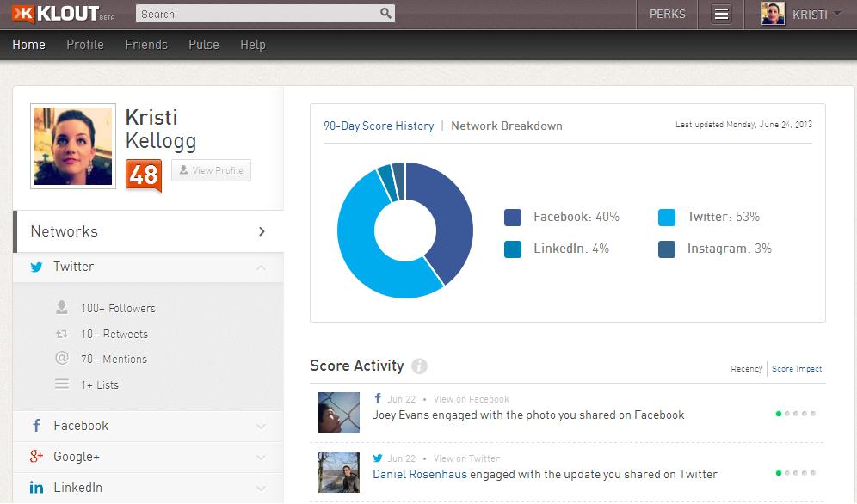The image size is (857, 504).
Task: Click the '10+ Retweets' text
Action: [114, 335]
